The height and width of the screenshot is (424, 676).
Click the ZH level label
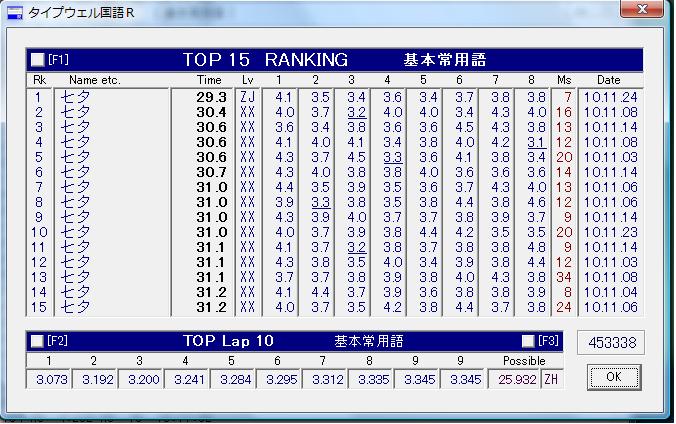pos(551,380)
